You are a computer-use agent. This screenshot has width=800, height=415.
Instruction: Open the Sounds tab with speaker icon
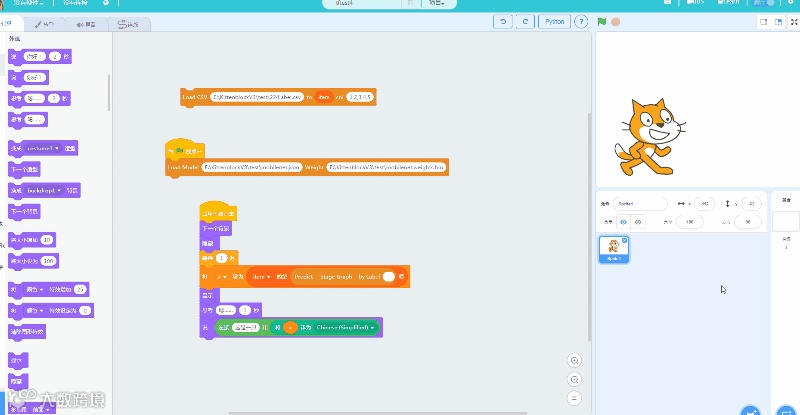(86, 24)
